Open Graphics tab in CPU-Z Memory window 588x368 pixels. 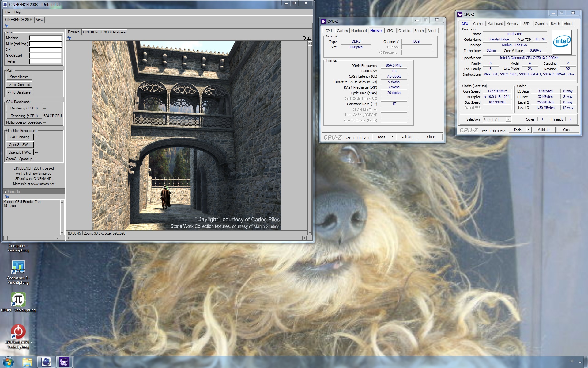tap(405, 31)
